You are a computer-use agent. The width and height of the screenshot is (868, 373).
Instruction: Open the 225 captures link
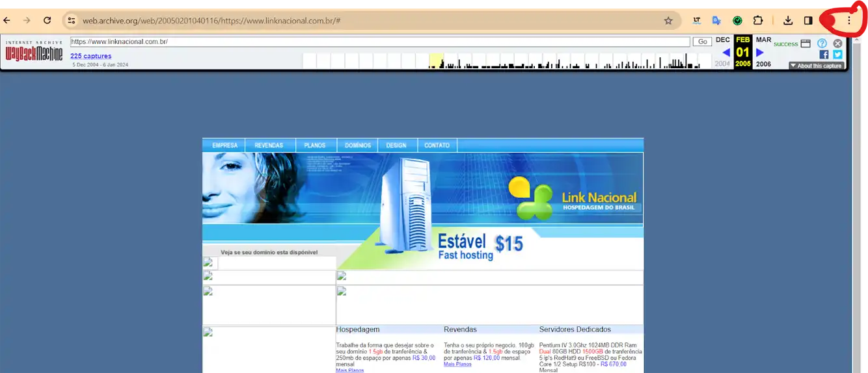[91, 56]
